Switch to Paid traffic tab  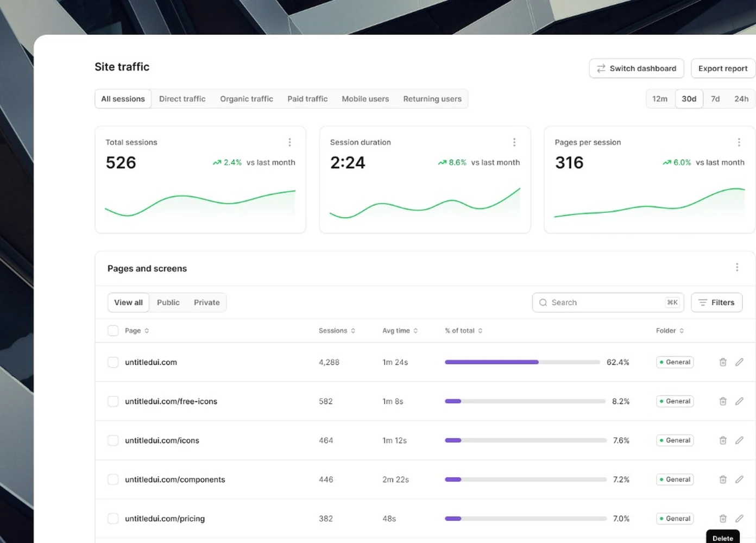click(307, 99)
